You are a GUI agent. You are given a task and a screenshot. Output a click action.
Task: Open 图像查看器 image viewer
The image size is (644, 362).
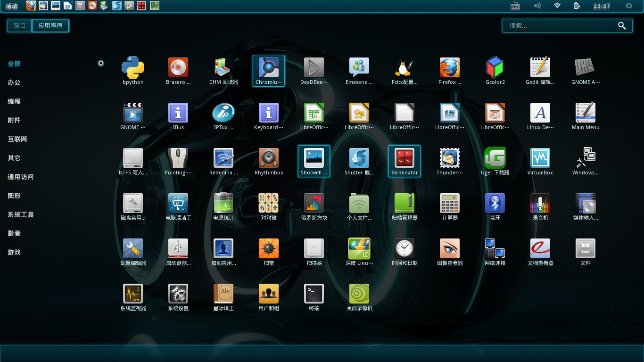pos(450,252)
